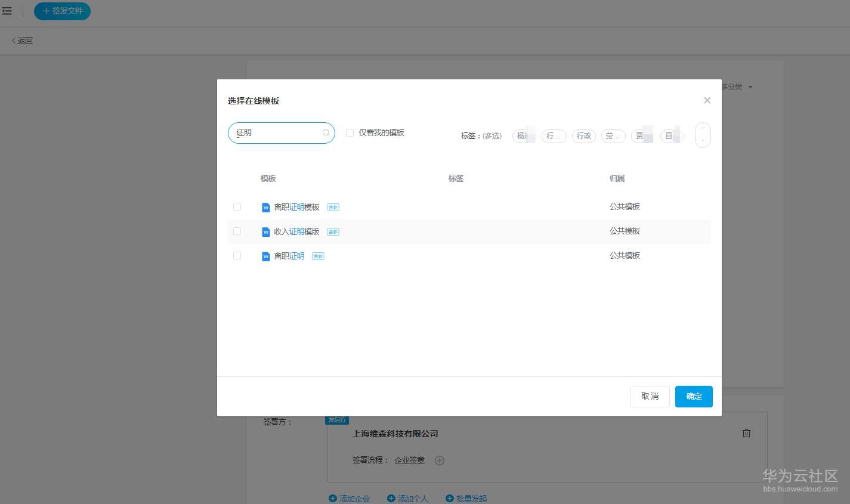Click the 发起方 badge

pyautogui.click(x=337, y=420)
